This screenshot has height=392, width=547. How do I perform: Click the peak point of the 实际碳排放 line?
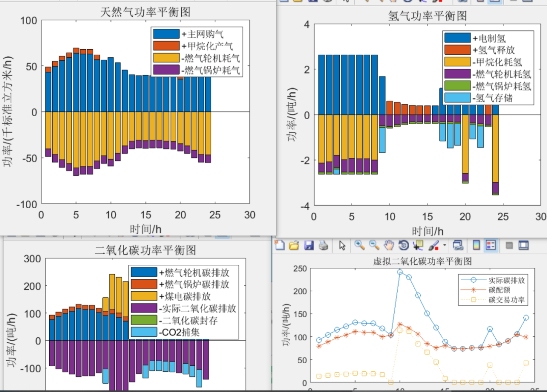click(400, 272)
